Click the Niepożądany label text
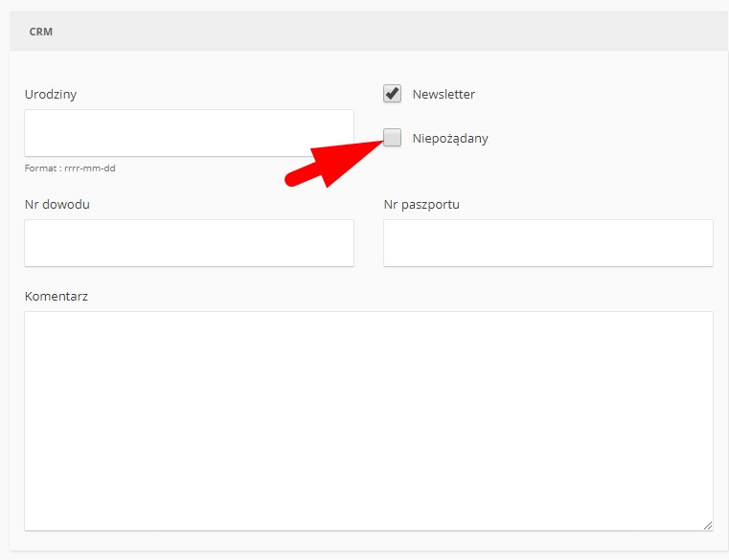729x560 pixels. click(450, 138)
